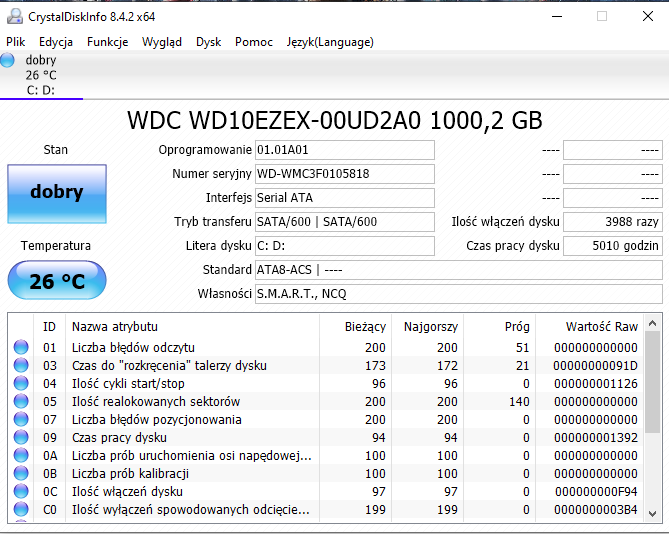669x534 pixels.
Task: Select row Liczba prób kalibracji
Action: [x=326, y=473]
